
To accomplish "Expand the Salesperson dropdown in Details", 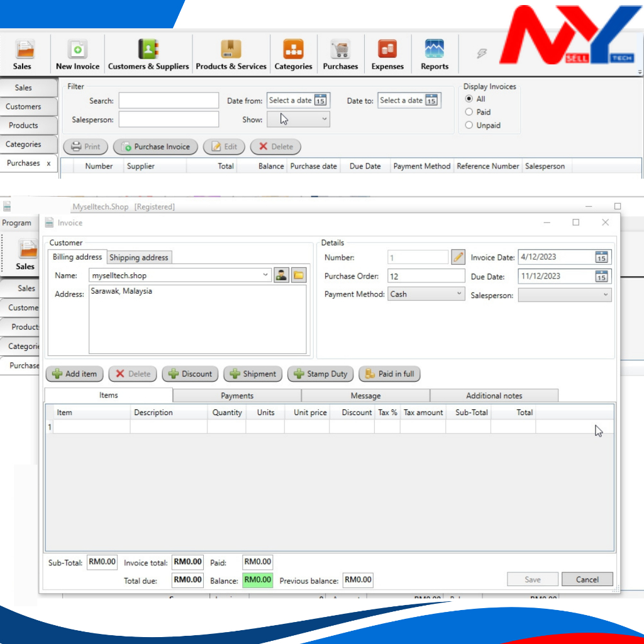I will coord(605,295).
